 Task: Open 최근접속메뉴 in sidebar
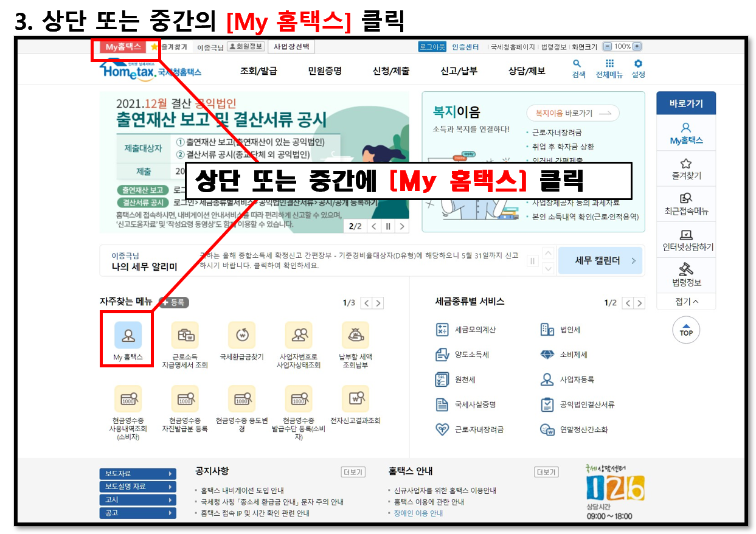click(686, 204)
